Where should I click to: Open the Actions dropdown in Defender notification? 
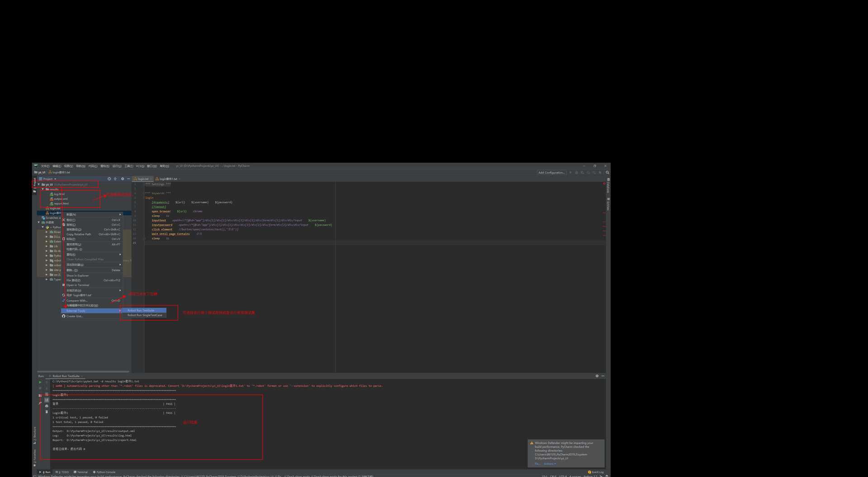[550, 463]
